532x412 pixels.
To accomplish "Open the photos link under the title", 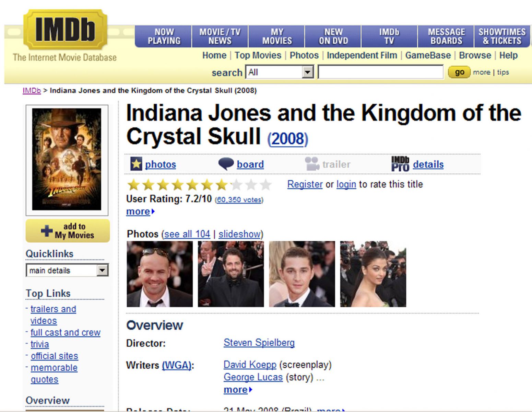I will (160, 164).
